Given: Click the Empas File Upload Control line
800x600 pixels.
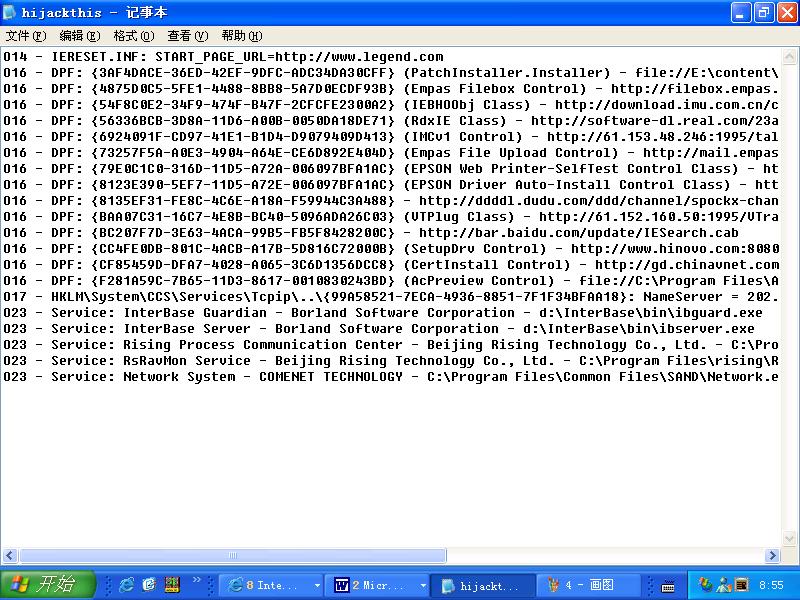Looking at the screenshot, I should point(391,153).
